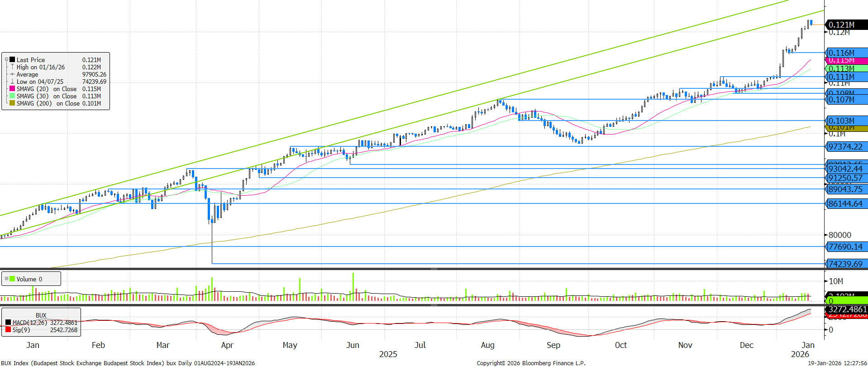Click the green Volume swatch
Viewport: 868px width, 367px height.
pos(12,279)
